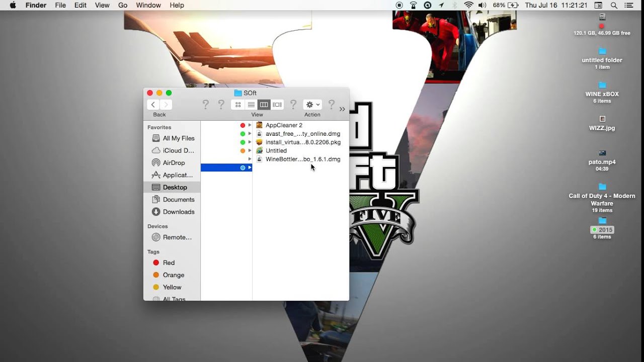Image resolution: width=644 pixels, height=362 pixels.
Task: Open Notification Center icon
Action: [629, 5]
